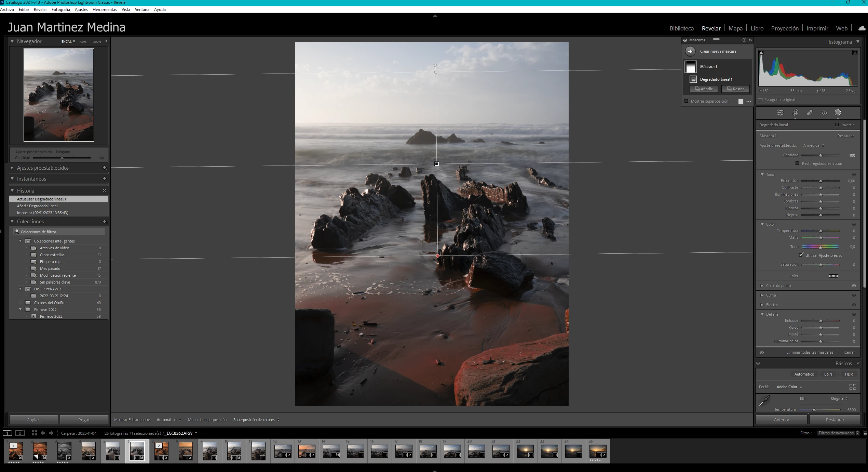Viewport: 868px width, 472px height.
Task: Expand the Ajustes preestablecidos panel
Action: click(12, 168)
